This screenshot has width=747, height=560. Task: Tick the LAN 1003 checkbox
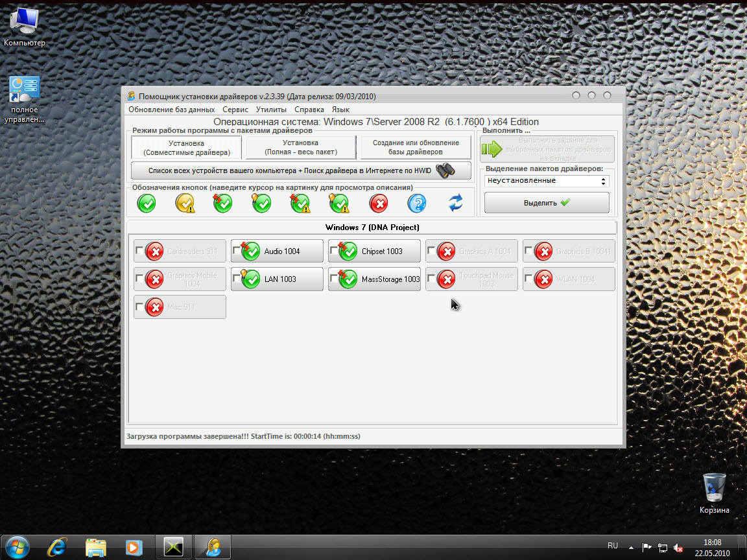point(236,279)
